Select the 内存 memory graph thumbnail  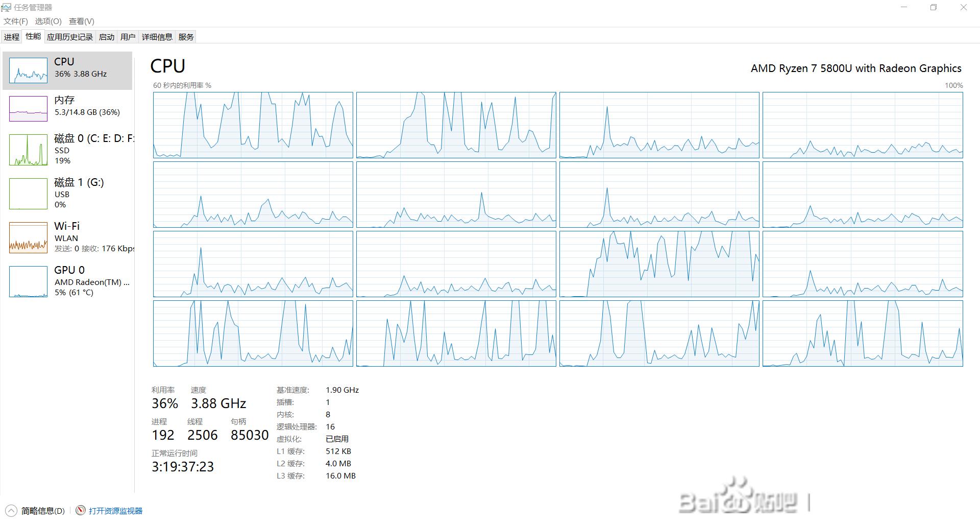point(28,109)
